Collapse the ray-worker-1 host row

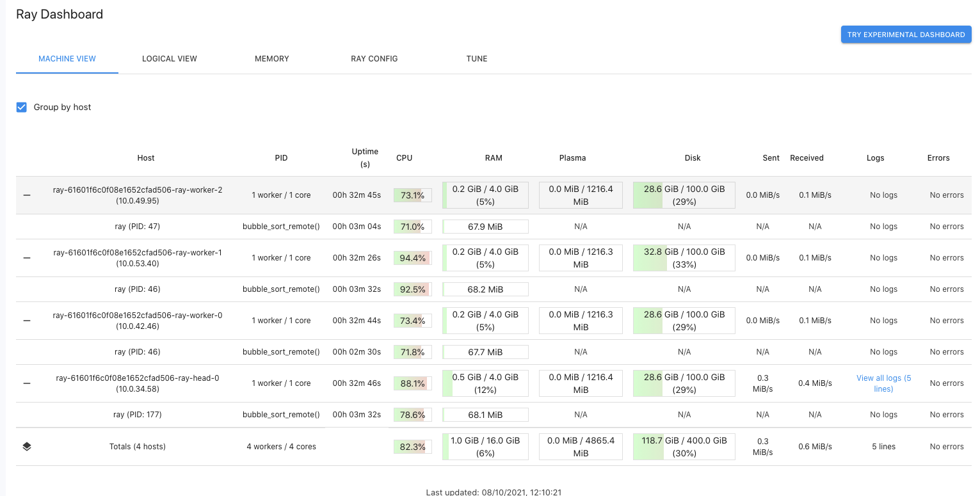click(26, 257)
